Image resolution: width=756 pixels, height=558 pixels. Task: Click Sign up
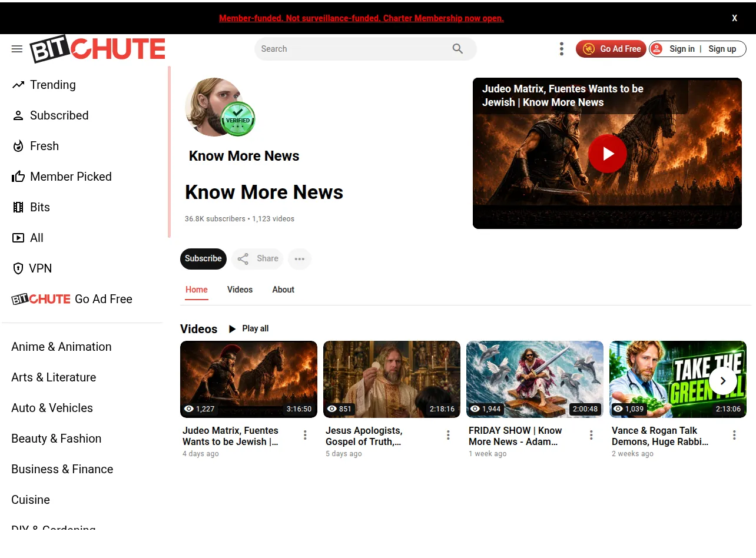point(722,49)
